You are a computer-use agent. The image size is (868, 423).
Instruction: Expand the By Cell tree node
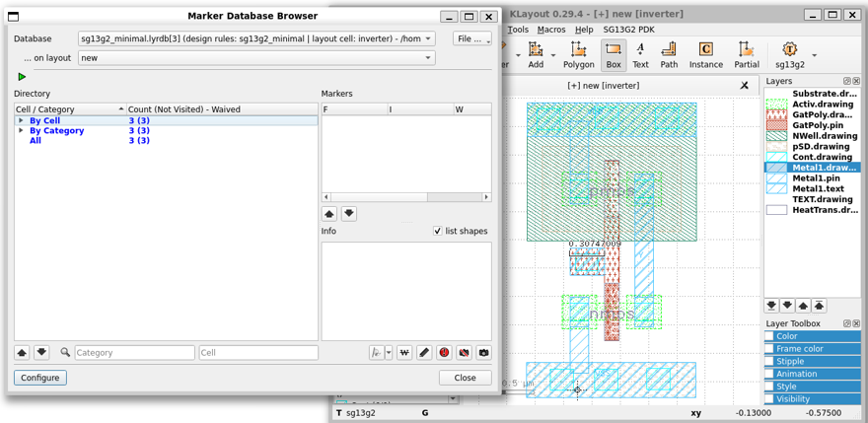(21, 120)
